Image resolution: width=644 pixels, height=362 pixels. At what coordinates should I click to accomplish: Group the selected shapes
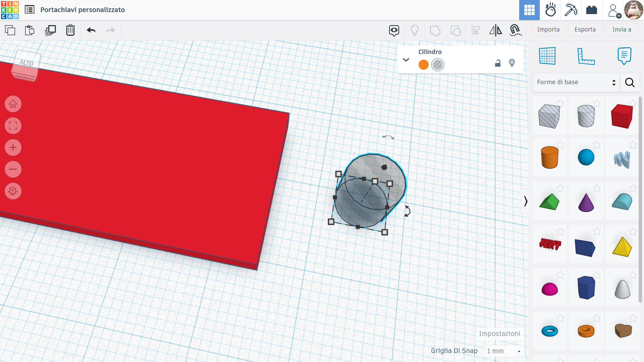click(435, 31)
